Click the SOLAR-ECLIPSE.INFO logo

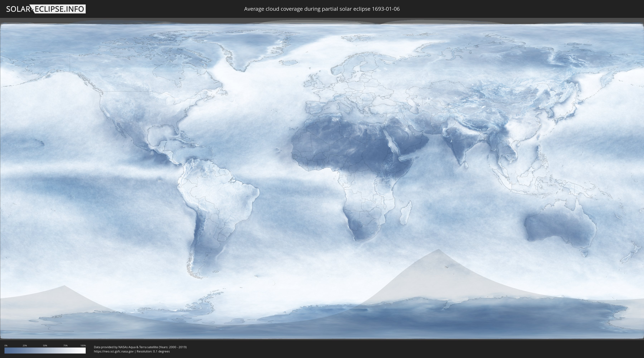coord(46,9)
